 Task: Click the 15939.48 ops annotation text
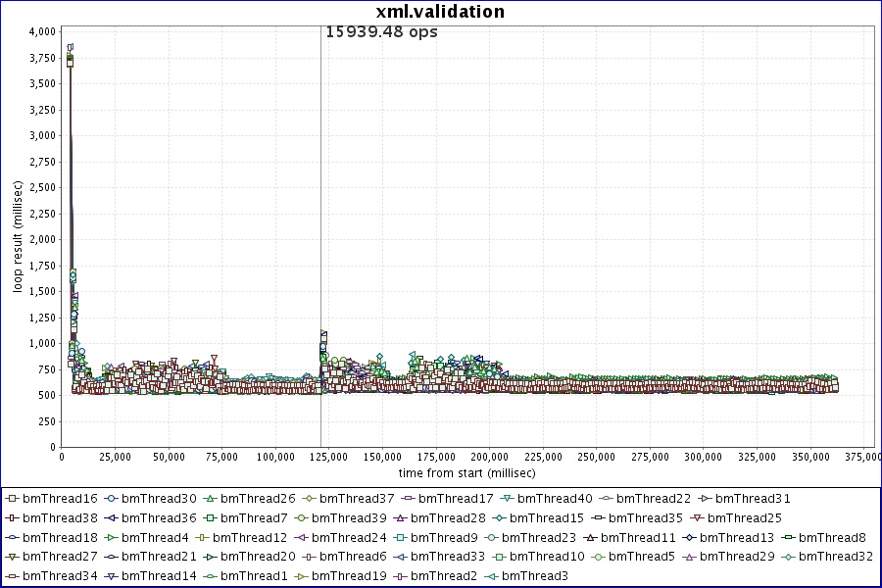coord(381,31)
